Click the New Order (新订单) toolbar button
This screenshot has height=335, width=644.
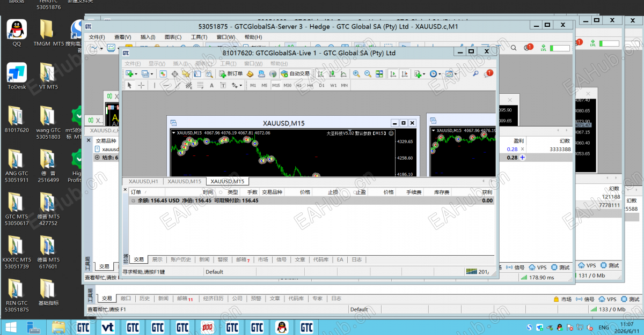pos(231,73)
